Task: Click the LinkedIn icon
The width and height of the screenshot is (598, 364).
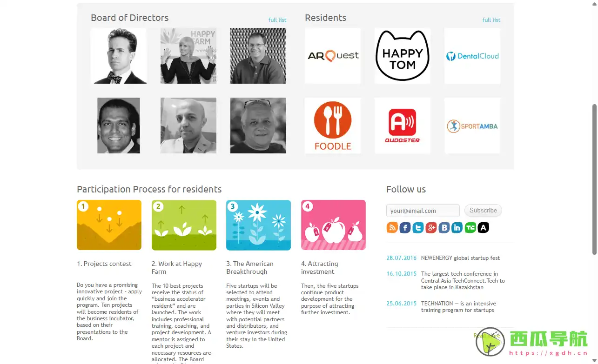Action: [x=457, y=228]
